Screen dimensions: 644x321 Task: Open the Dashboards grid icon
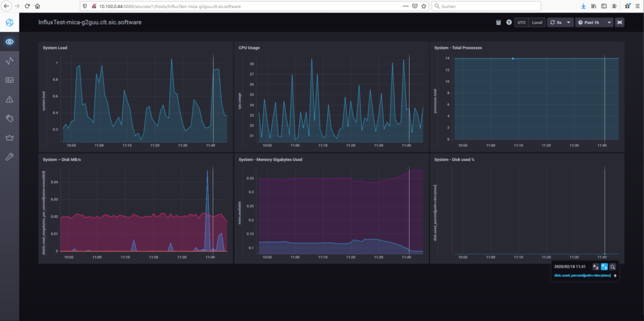tap(9, 80)
